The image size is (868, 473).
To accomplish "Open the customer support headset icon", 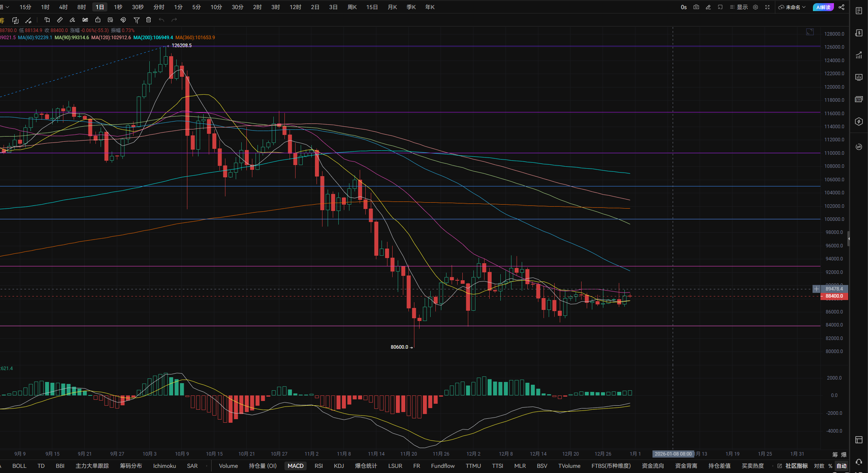I will 858,462.
